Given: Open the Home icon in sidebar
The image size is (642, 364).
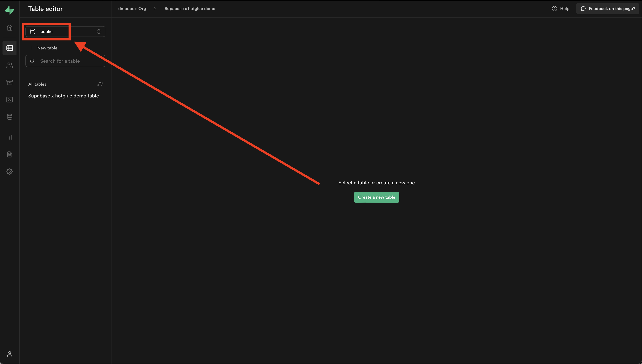Looking at the screenshot, I should [9, 28].
